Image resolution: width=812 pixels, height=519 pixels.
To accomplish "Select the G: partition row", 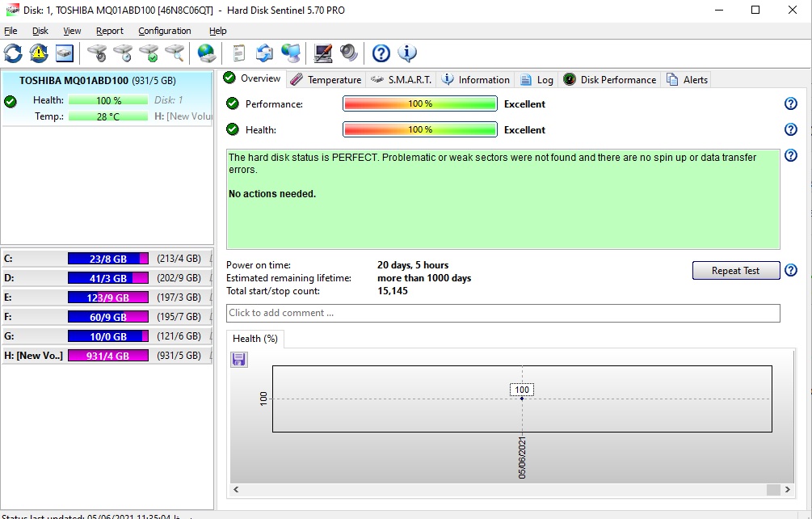I will (107, 336).
